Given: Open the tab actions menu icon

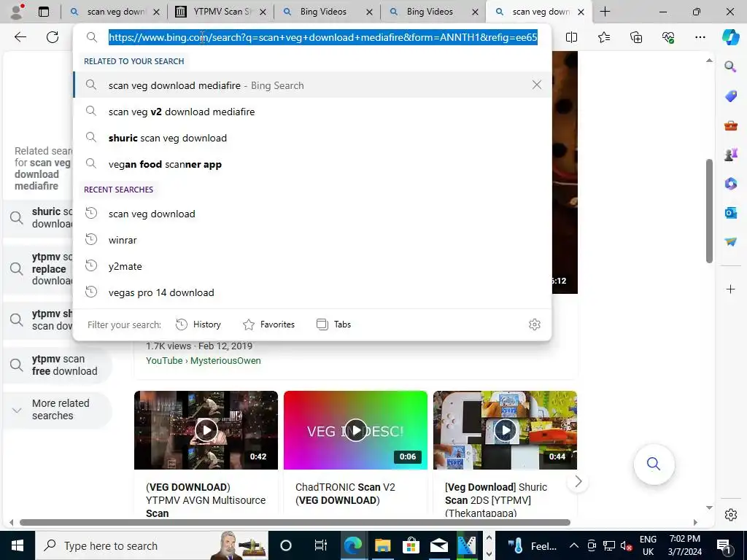Looking at the screenshot, I should coord(43,12).
